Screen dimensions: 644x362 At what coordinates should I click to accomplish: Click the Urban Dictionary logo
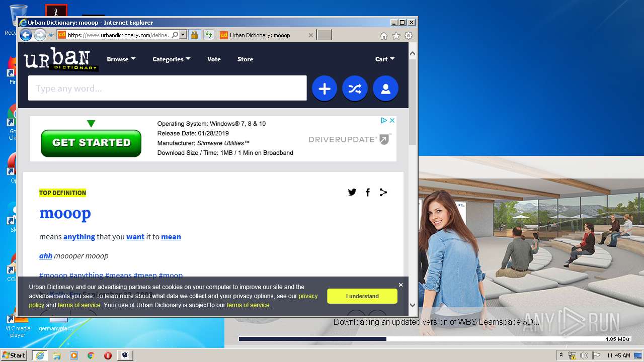pyautogui.click(x=60, y=59)
